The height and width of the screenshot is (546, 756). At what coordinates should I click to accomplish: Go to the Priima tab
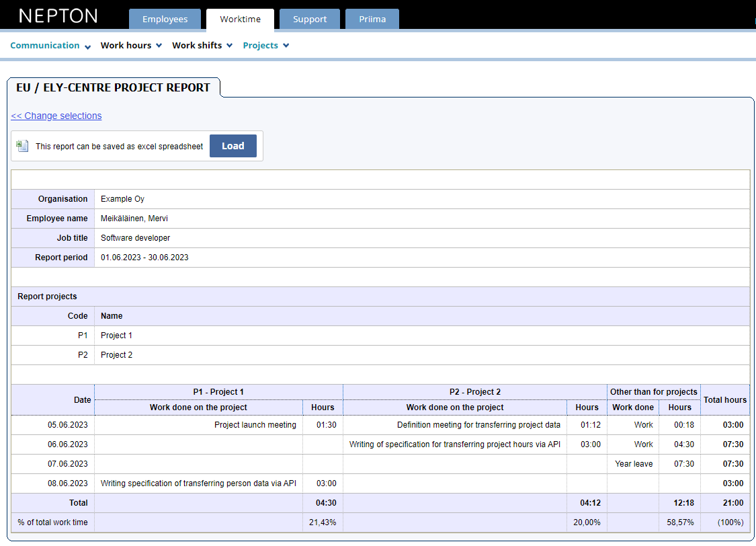click(372, 19)
